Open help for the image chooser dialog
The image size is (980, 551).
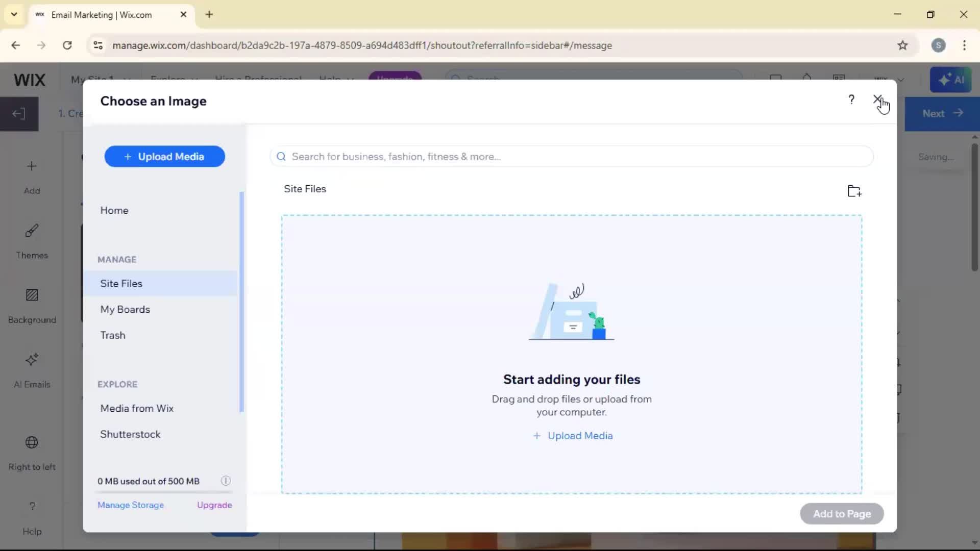click(x=851, y=99)
